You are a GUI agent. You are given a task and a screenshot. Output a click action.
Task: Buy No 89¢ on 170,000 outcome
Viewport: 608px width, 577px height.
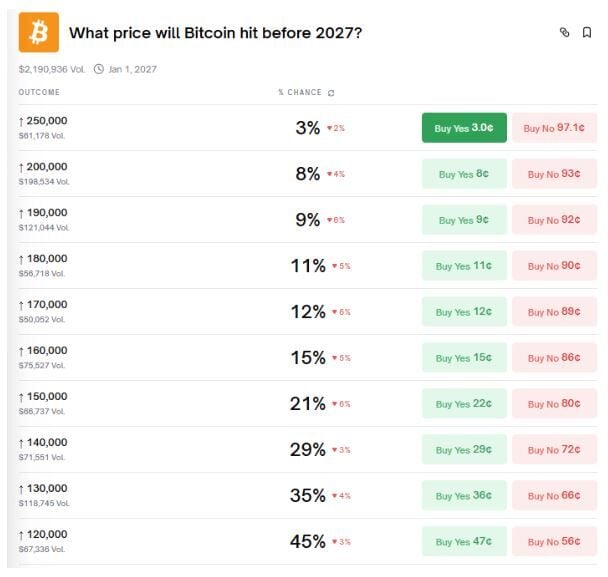[x=554, y=312]
